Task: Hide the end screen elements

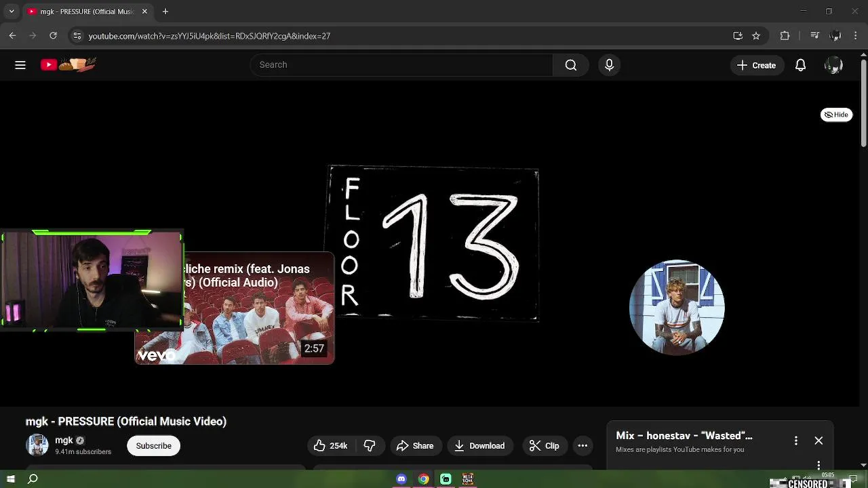Action: point(836,115)
